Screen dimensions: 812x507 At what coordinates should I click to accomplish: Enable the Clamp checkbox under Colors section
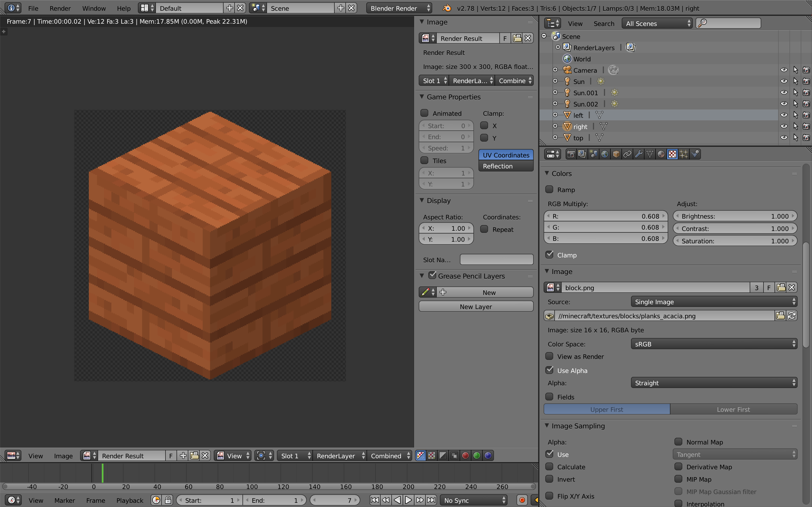(550, 254)
